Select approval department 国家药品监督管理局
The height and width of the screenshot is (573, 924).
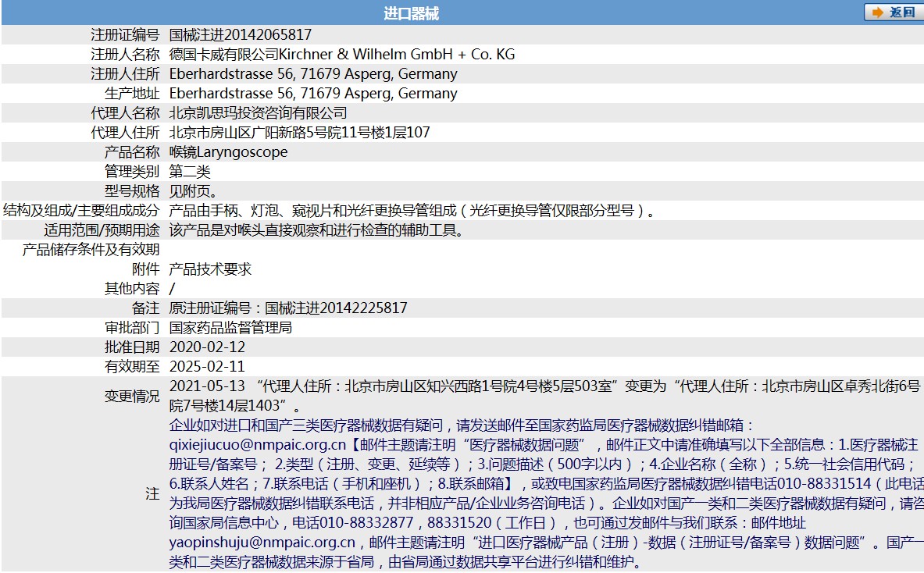tap(230, 327)
